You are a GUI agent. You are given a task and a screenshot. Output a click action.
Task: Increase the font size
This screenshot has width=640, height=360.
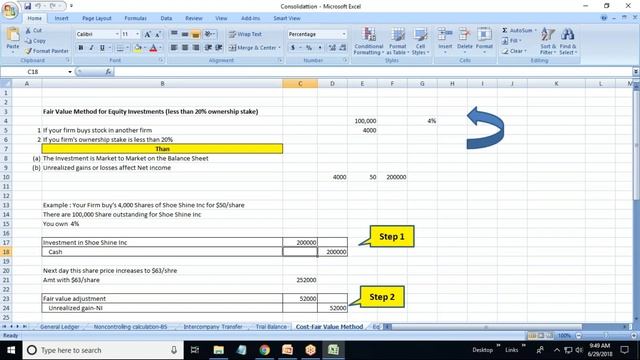pyautogui.click(x=147, y=34)
